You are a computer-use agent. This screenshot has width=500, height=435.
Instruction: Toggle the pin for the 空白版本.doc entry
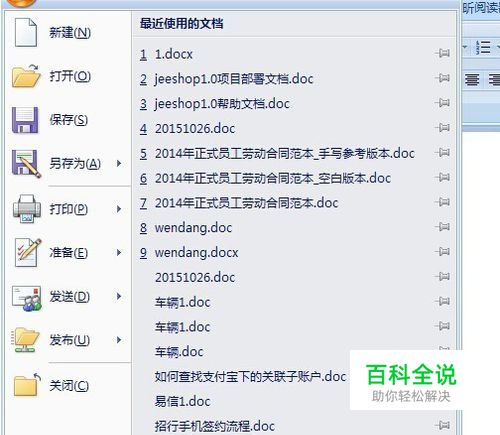[x=443, y=177]
